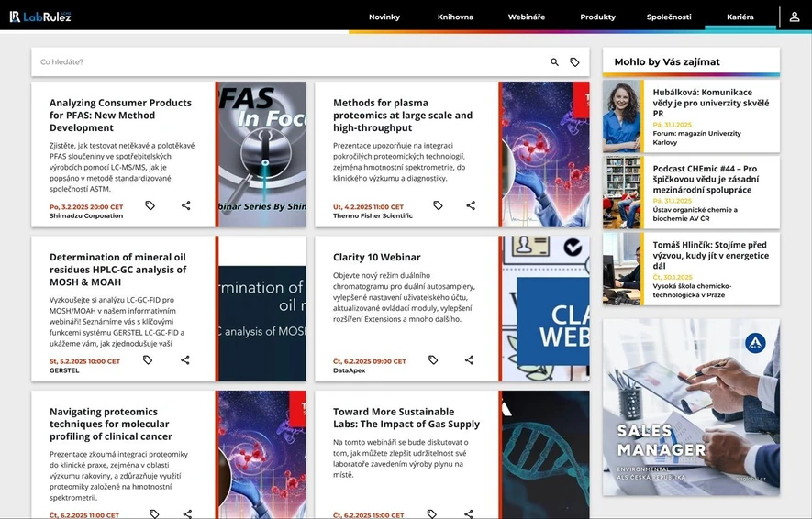Screen dimensions: 812x519
Task: Click date 'Čt, 6.2.2025 09:00 CET'
Action: point(370,361)
